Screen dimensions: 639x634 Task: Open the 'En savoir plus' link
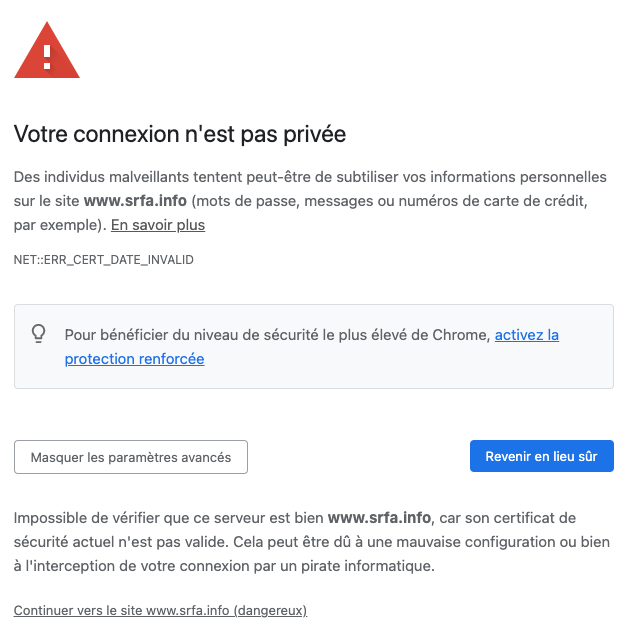coord(157,225)
